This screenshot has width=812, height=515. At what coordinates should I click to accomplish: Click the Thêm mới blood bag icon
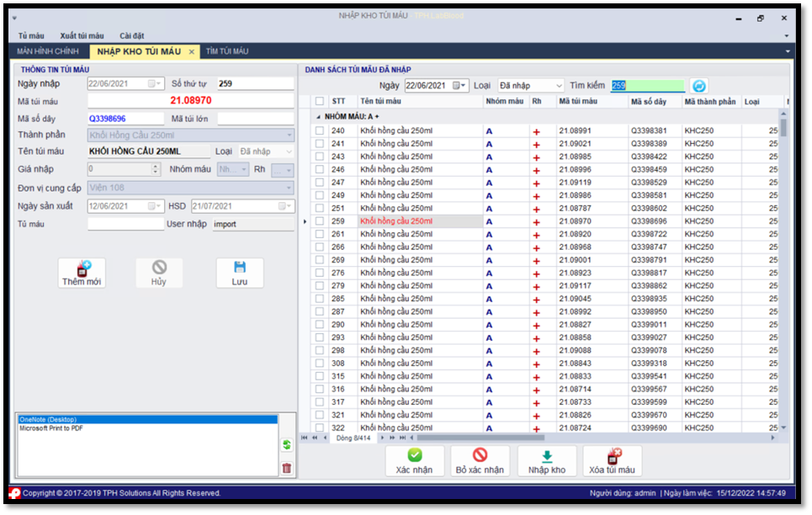[x=82, y=268]
